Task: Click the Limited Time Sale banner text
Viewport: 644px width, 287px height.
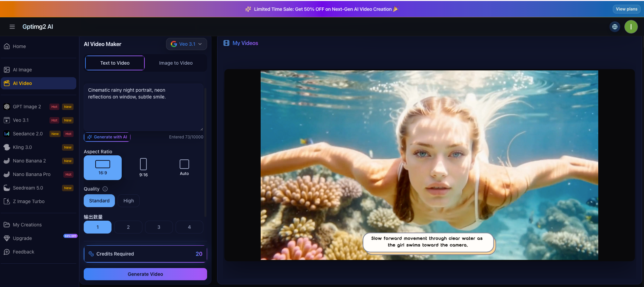Action: [323, 9]
